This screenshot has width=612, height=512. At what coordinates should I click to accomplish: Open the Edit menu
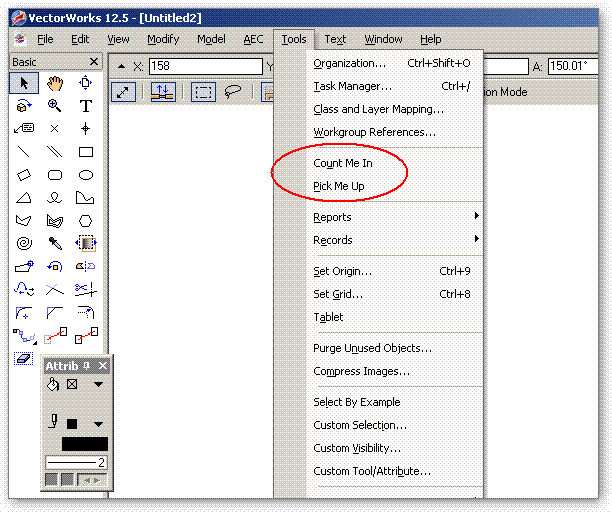tap(80, 39)
